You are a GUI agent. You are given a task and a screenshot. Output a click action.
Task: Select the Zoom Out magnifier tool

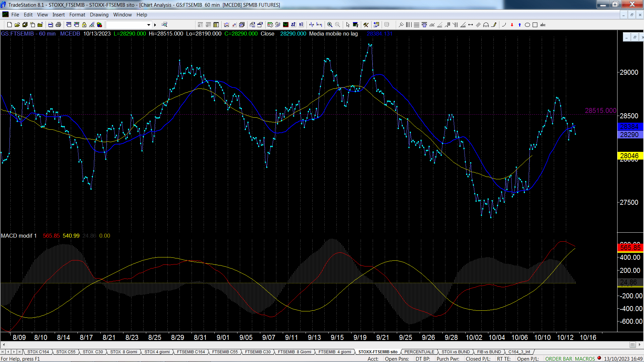click(x=338, y=25)
